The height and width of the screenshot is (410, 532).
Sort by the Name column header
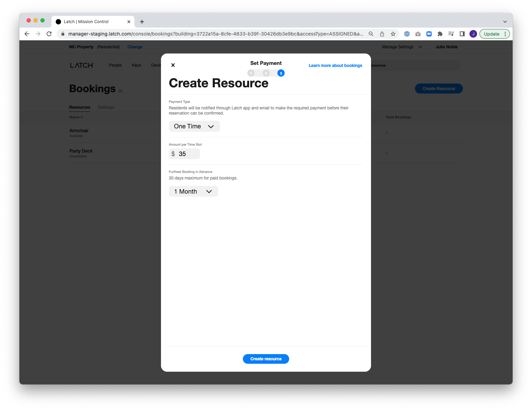pos(76,117)
